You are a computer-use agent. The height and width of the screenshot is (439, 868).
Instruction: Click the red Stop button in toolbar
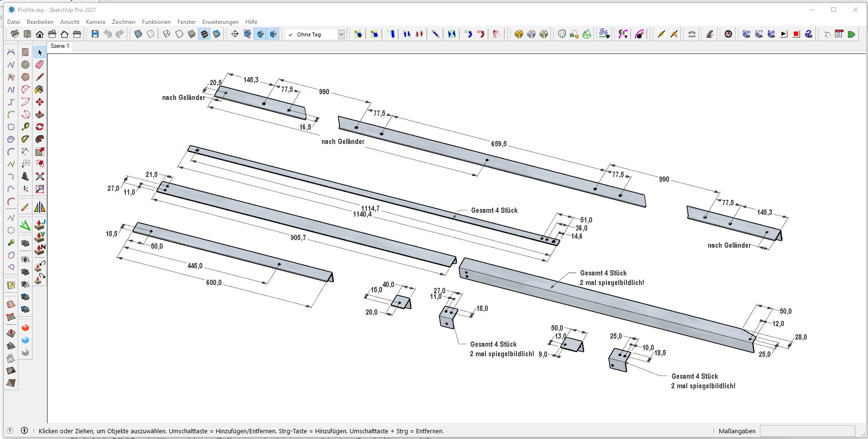click(x=796, y=34)
